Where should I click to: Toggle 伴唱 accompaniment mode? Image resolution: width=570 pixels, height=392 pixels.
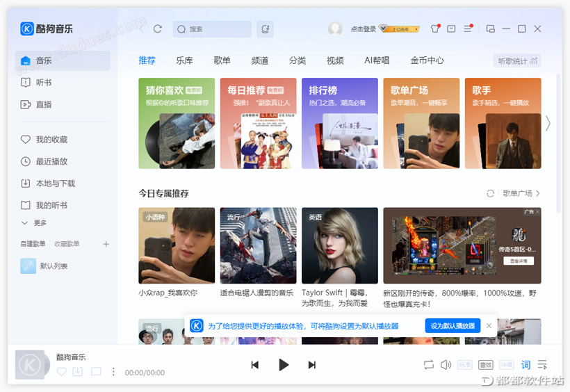point(507,365)
